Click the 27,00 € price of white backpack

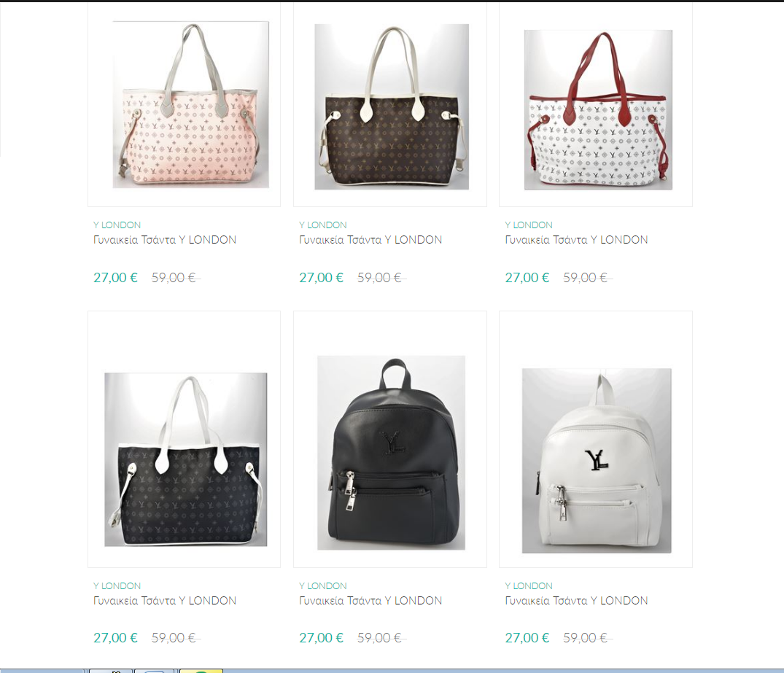527,638
